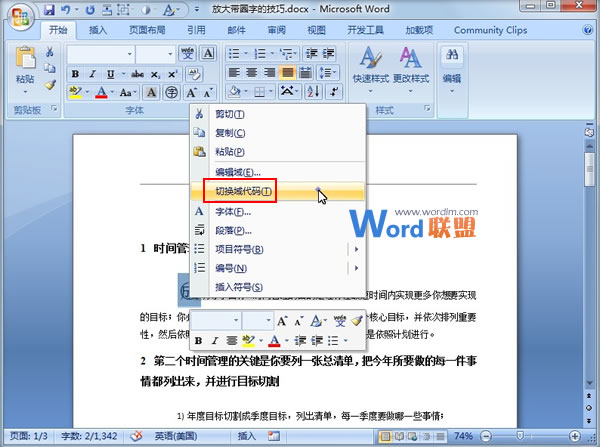Show paragraph marks icon
600x447 pixels.
point(334,92)
